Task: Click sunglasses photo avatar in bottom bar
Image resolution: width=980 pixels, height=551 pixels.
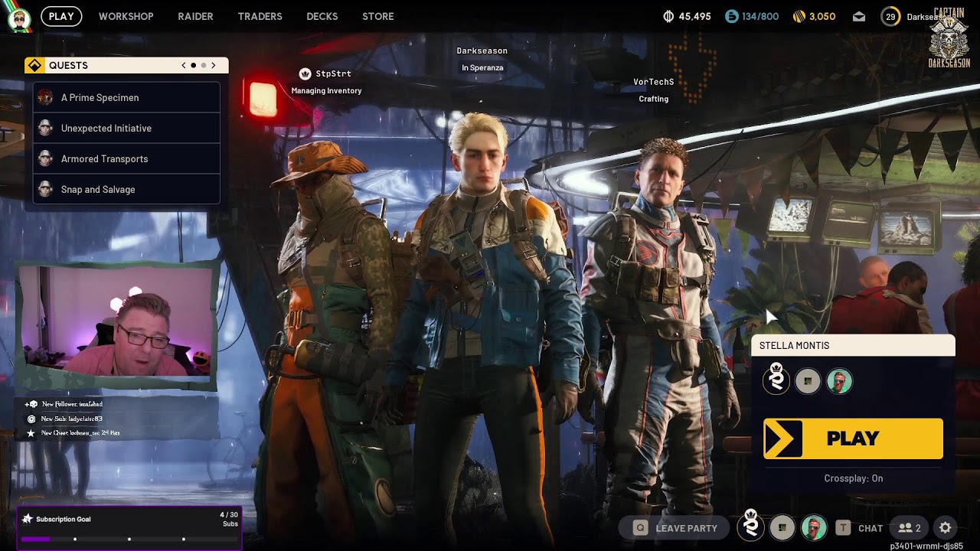Action: 814,527
